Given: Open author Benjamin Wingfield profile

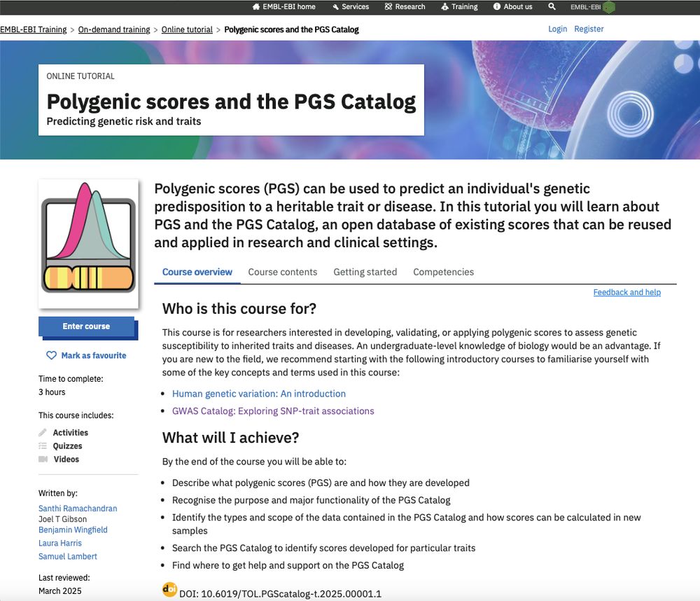Looking at the screenshot, I should [73, 530].
